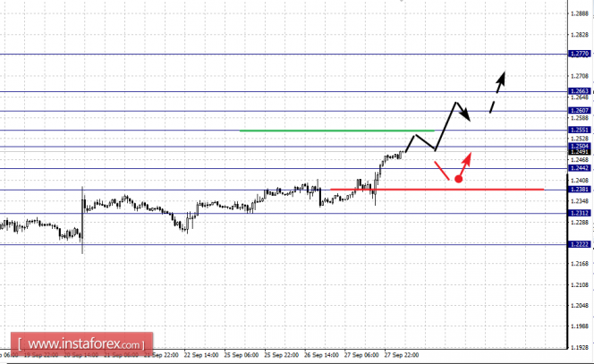This screenshot has width=594, height=364.
Task: Click the red dot marker
Action: 458,179
